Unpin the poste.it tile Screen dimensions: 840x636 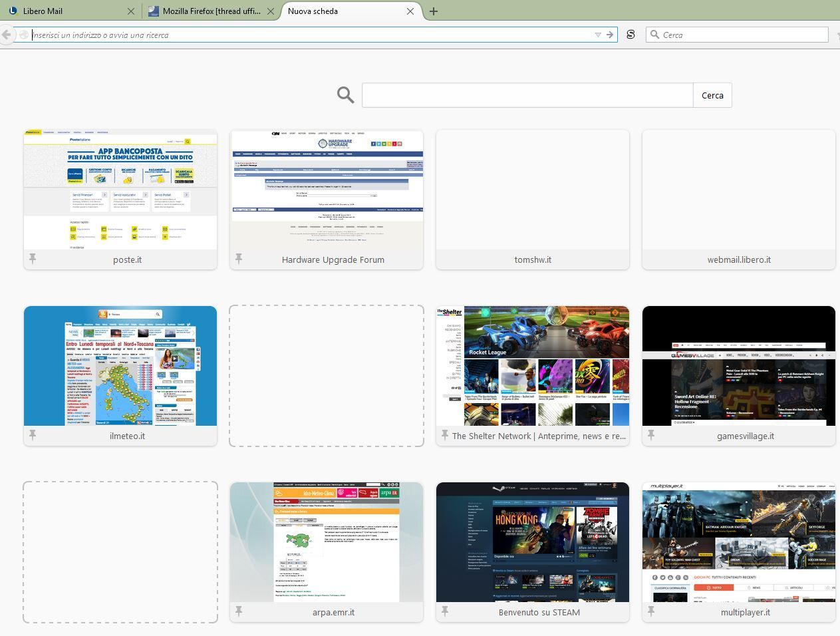[33, 259]
